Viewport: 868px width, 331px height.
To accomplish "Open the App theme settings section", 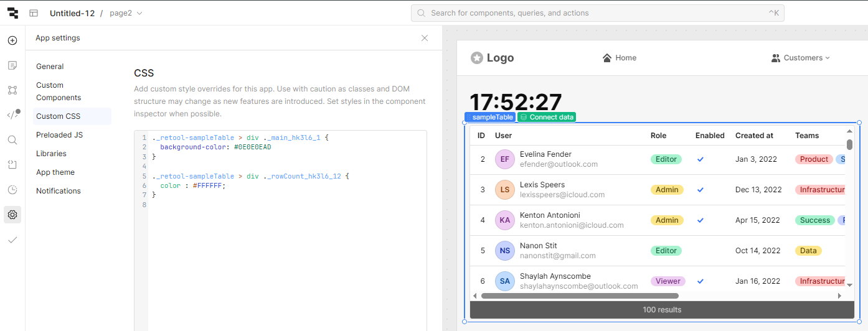I will (x=55, y=172).
